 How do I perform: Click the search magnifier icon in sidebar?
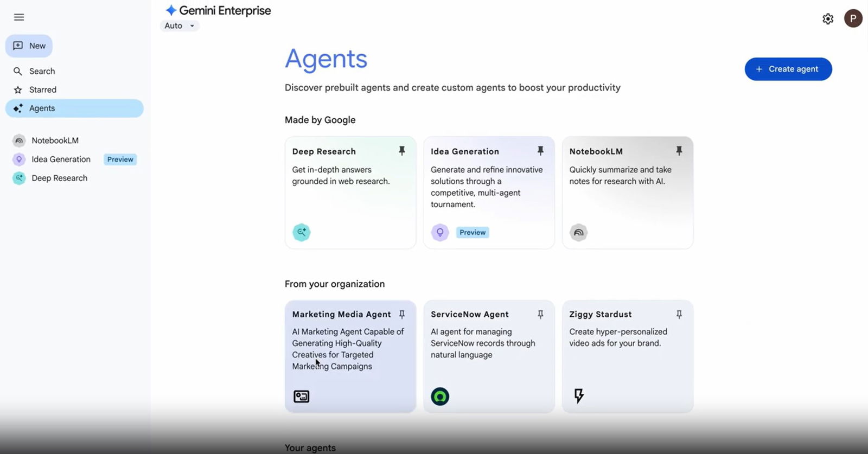tap(18, 71)
